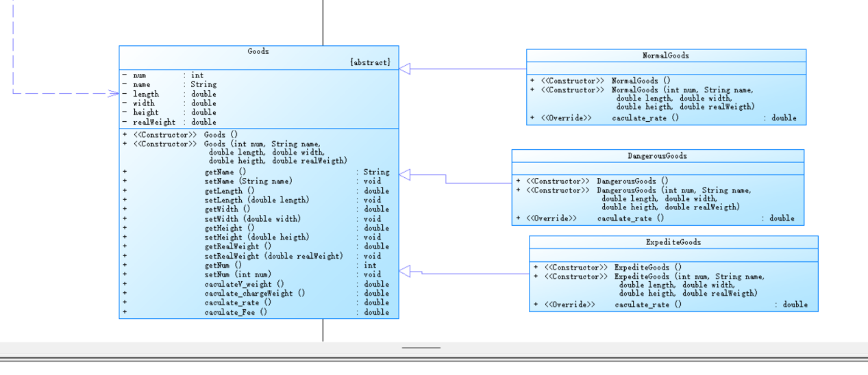This screenshot has width=868, height=375.
Task: Click the caculate_rate () operation in Goods
Action: pos(256,302)
